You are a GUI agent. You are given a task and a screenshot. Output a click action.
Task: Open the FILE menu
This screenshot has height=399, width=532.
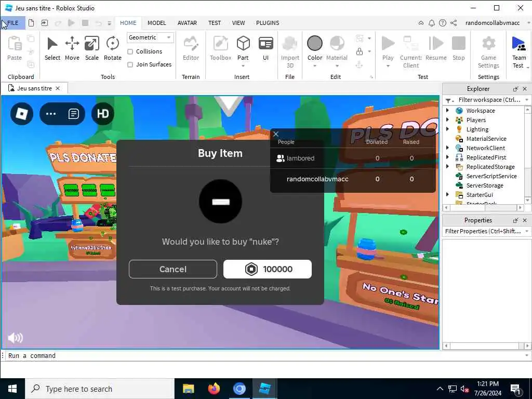[x=13, y=23]
